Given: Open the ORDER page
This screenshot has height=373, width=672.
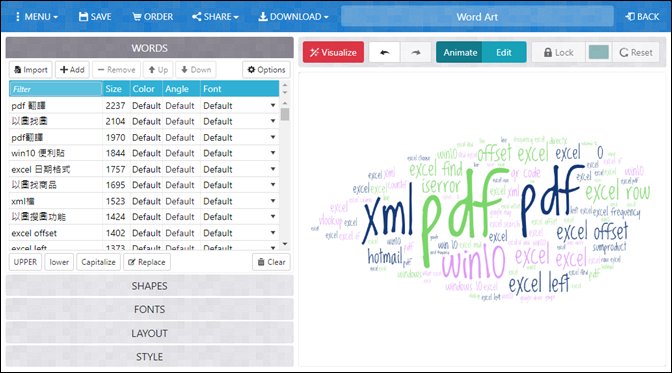Looking at the screenshot, I should [x=153, y=17].
